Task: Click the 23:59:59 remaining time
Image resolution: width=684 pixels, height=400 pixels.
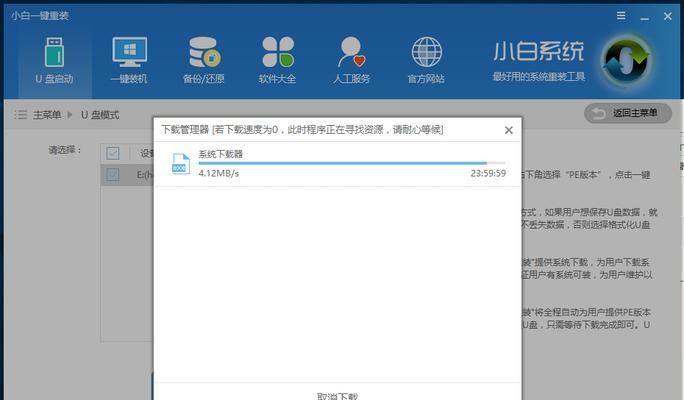Action: click(x=488, y=174)
